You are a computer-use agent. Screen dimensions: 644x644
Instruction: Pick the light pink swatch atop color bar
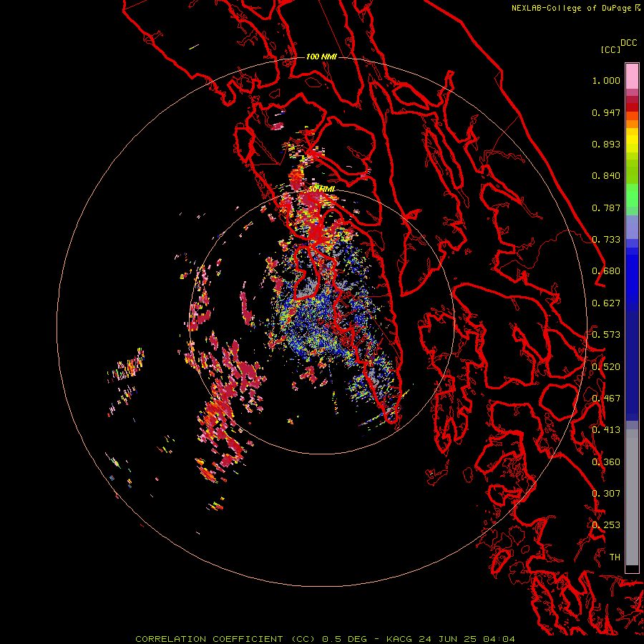(632, 76)
